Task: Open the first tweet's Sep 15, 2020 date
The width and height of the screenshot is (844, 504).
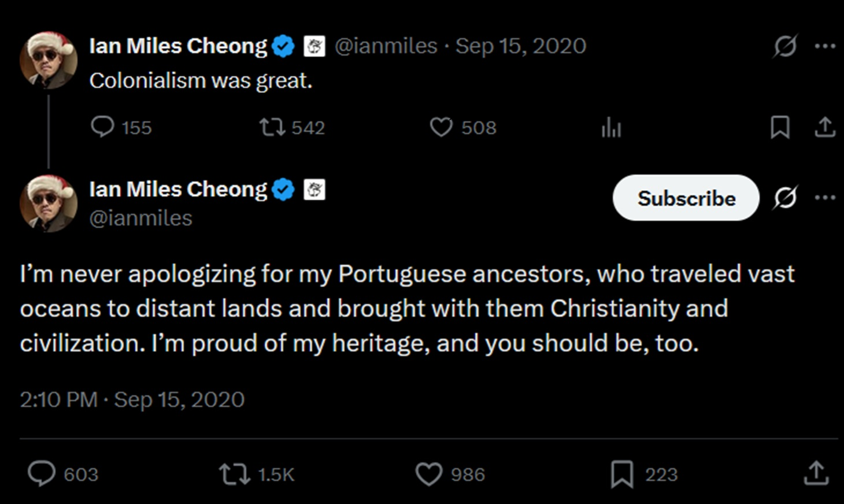Action: 520,46
